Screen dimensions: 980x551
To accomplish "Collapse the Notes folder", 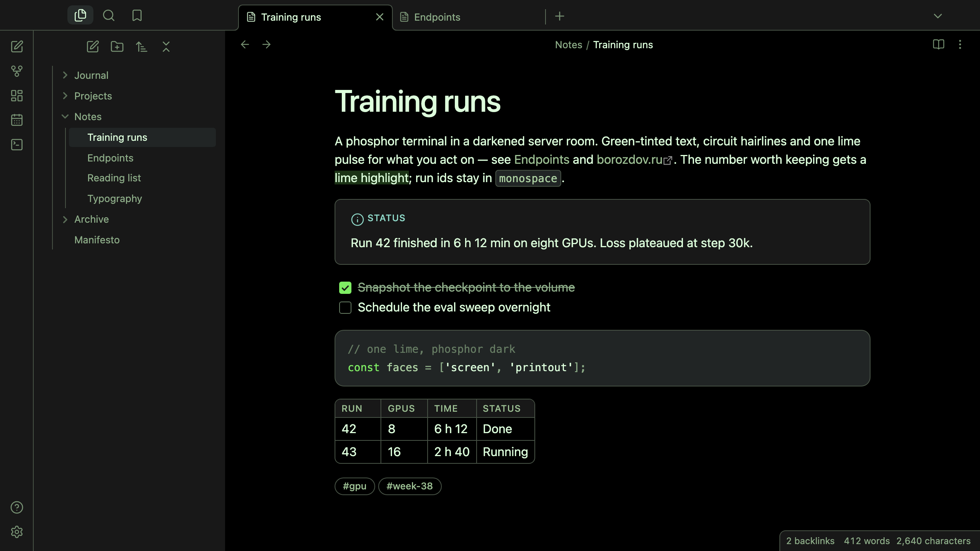I will point(65,116).
